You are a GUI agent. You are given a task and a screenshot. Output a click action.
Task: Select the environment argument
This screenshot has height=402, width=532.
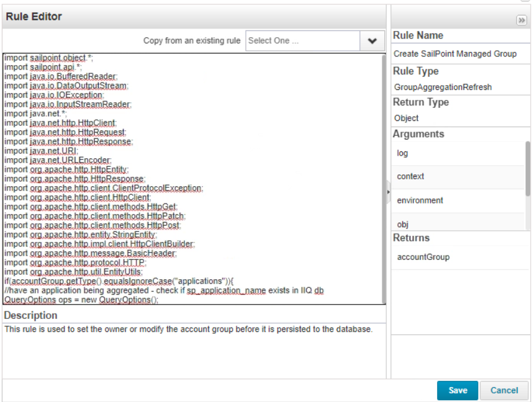(x=458, y=200)
